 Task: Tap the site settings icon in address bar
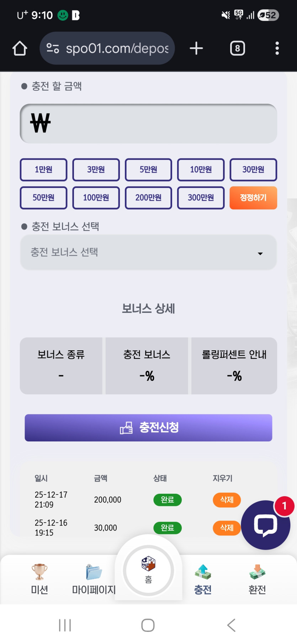coord(53,48)
